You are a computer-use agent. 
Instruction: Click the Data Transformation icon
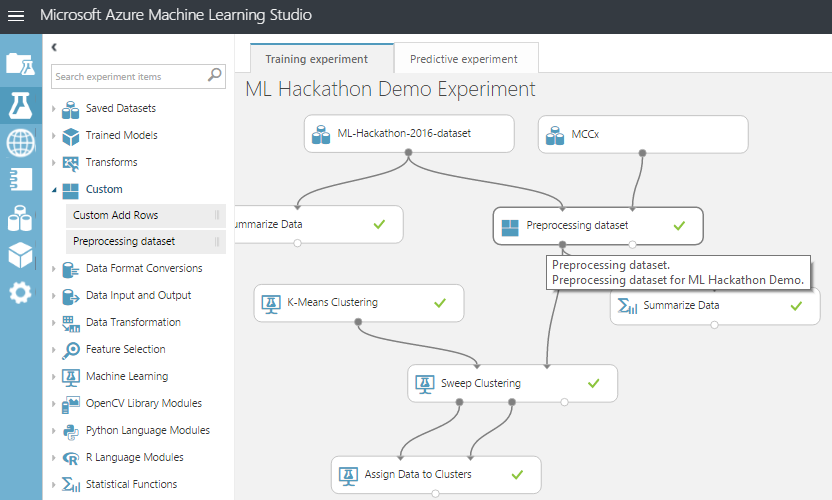pos(71,323)
